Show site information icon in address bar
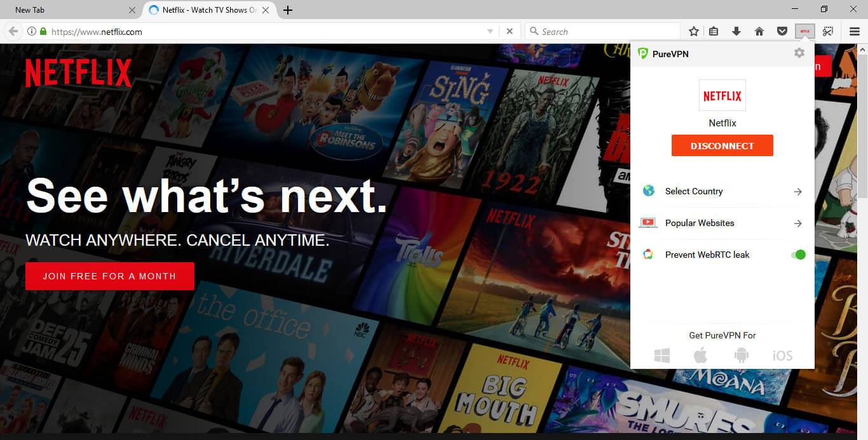The height and width of the screenshot is (440, 868). tap(32, 31)
